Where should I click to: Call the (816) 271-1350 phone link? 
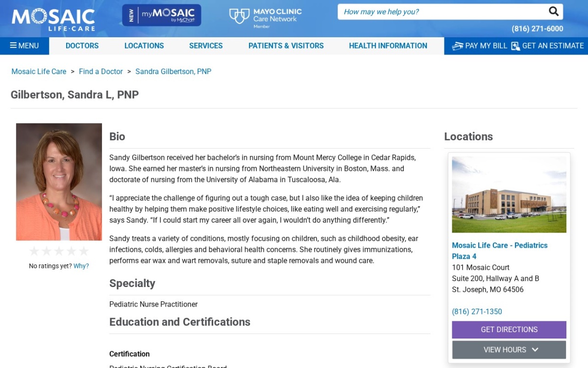pos(477,312)
